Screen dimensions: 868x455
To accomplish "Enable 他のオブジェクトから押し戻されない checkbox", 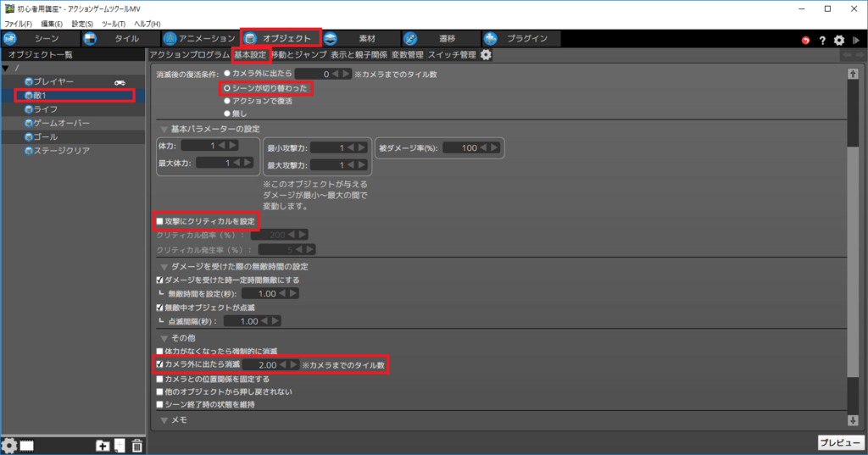I will (160, 392).
